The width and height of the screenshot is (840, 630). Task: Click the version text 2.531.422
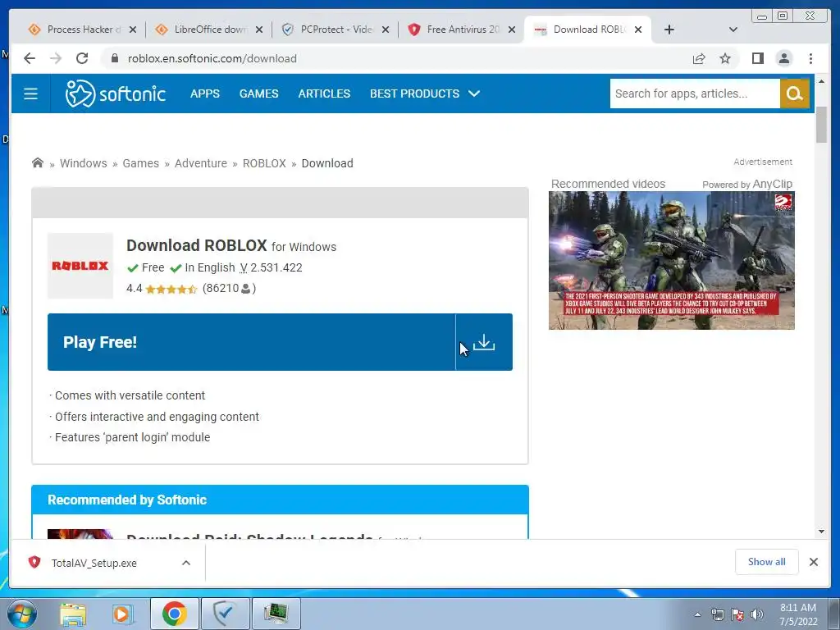point(276,268)
